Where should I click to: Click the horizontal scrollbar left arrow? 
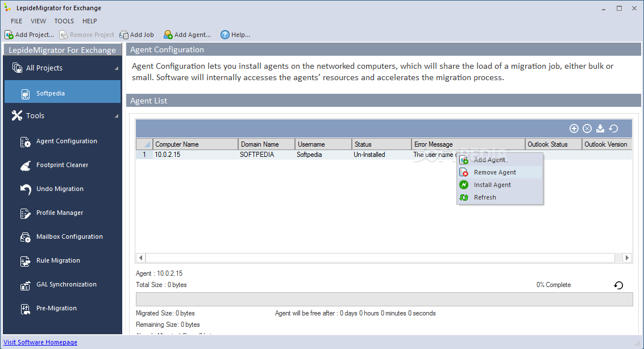click(141, 258)
